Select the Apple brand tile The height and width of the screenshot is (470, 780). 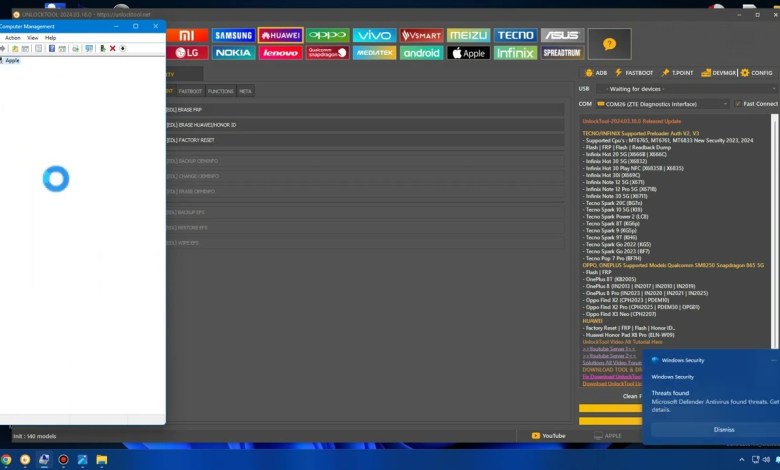pos(469,53)
